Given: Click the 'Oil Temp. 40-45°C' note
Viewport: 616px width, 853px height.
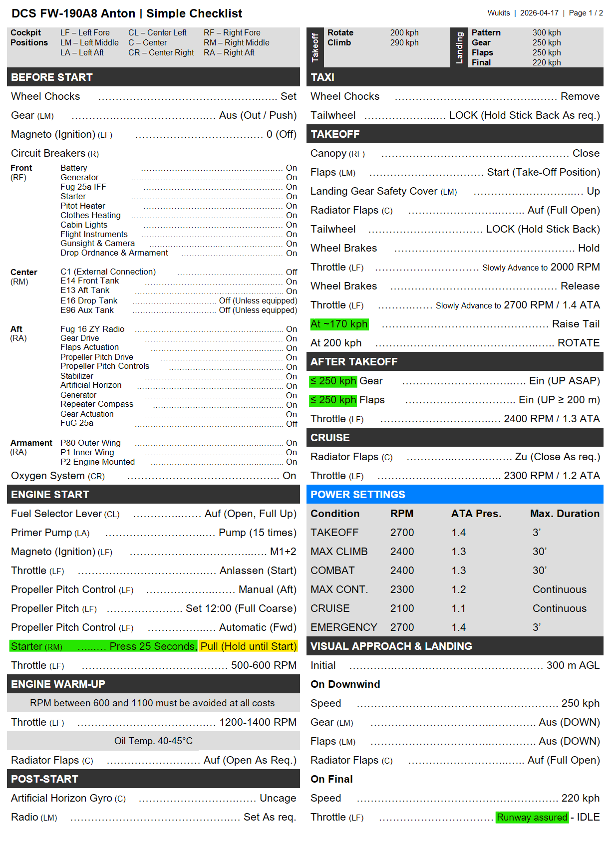Looking at the screenshot, I should coord(153,741).
